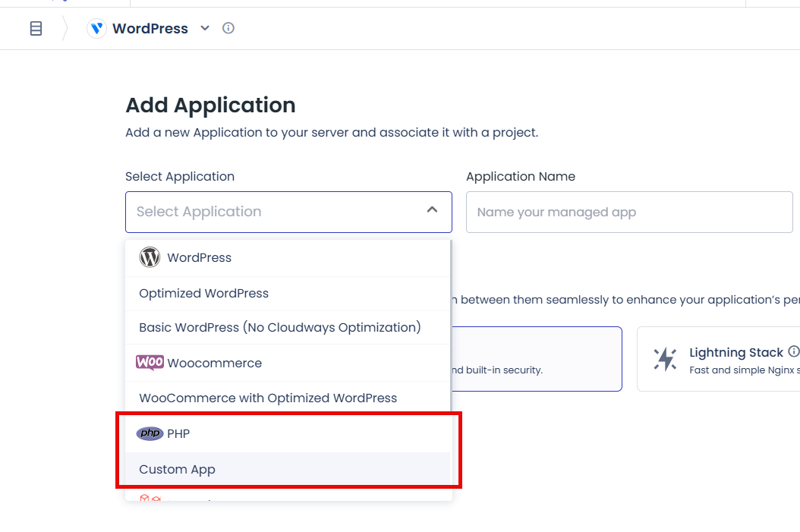Pick Basic WordPress (No Cloudways Optimization)

click(288, 327)
